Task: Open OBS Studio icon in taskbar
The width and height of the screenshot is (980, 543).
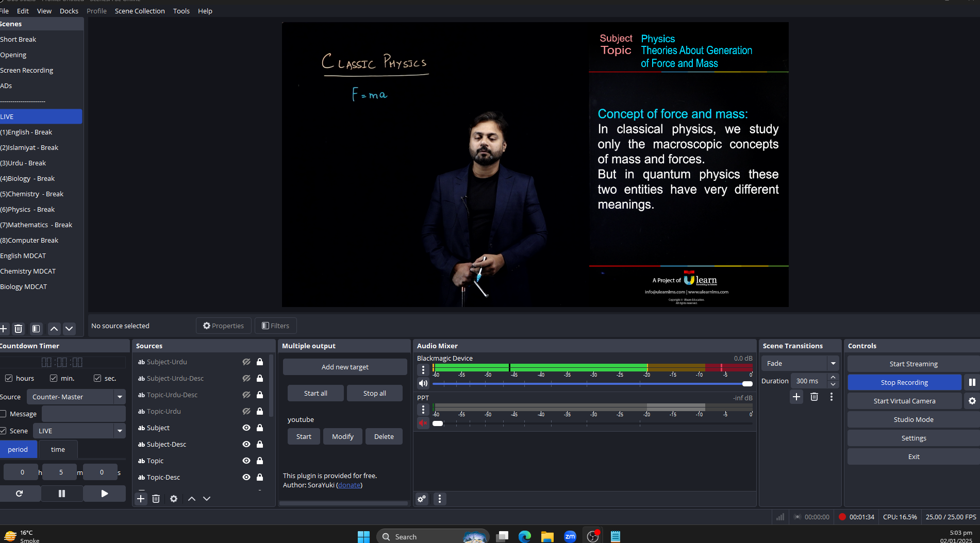Action: tap(593, 537)
